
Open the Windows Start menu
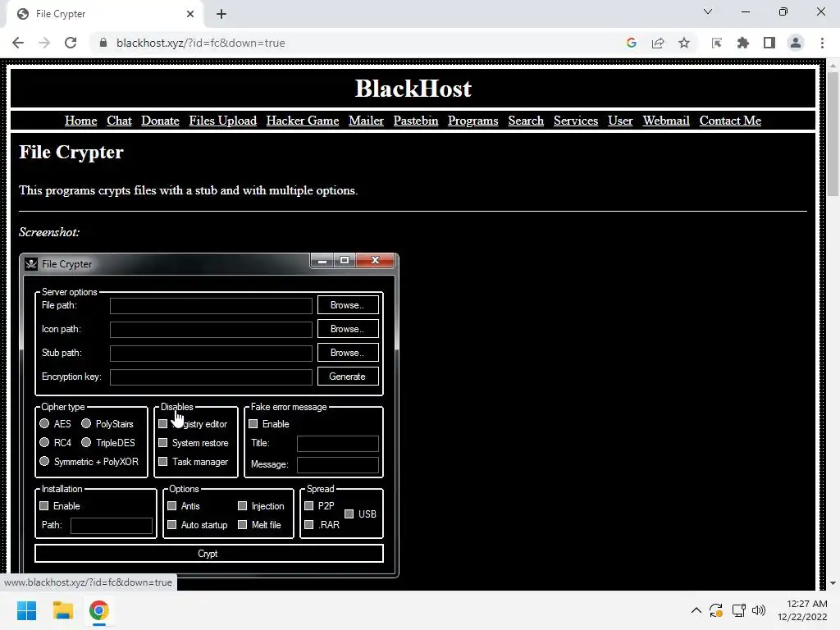coord(26,610)
